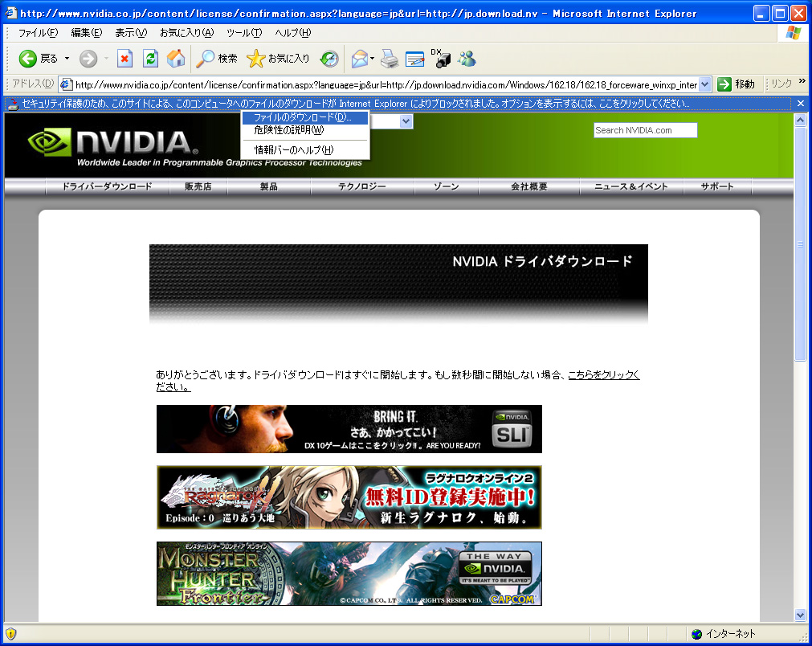Click the Back arrow toolbar icon
The image size is (812, 646).
point(27,59)
